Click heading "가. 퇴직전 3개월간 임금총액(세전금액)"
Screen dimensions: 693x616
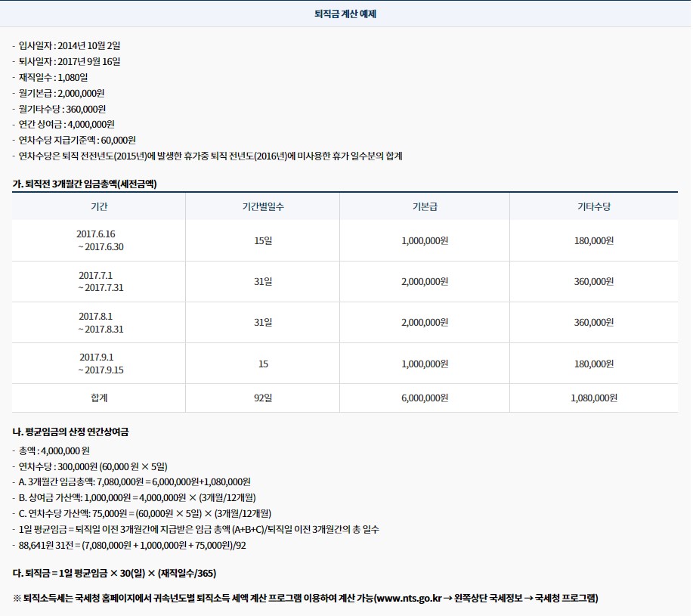85,184
